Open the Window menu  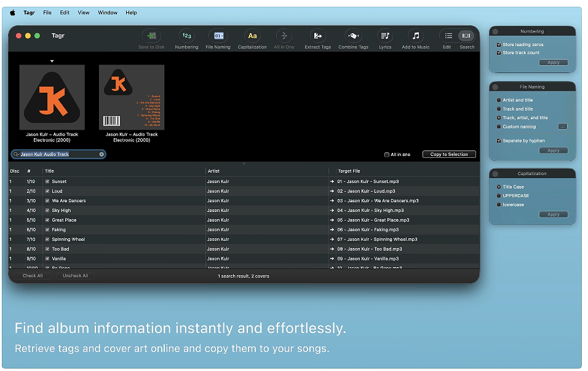click(x=108, y=13)
